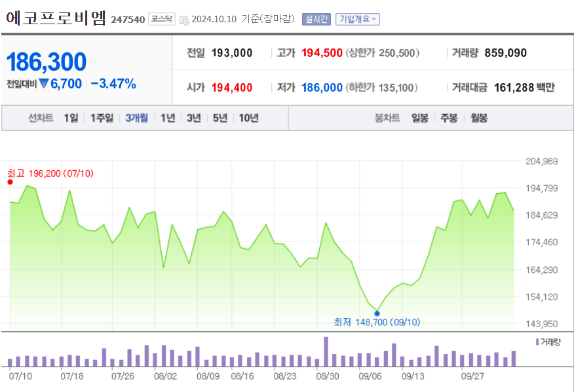
Task: Select the 1일 line chart tab
Action: click(71, 118)
